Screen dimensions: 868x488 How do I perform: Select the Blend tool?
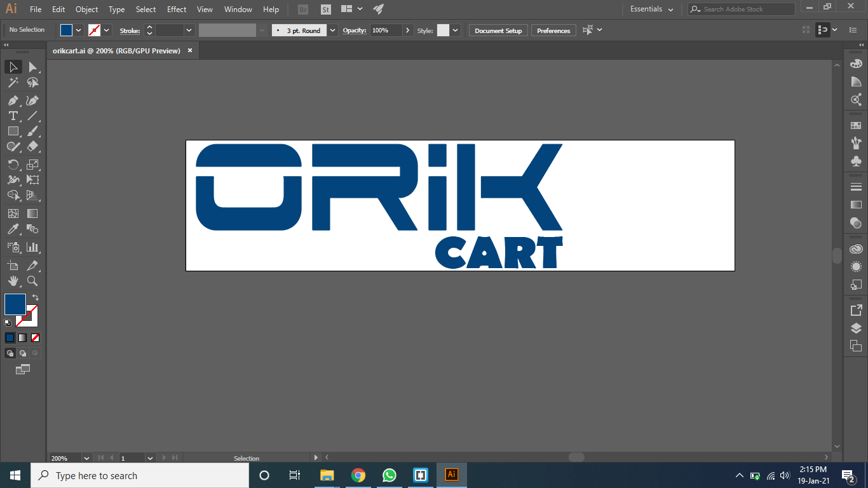pyautogui.click(x=33, y=229)
